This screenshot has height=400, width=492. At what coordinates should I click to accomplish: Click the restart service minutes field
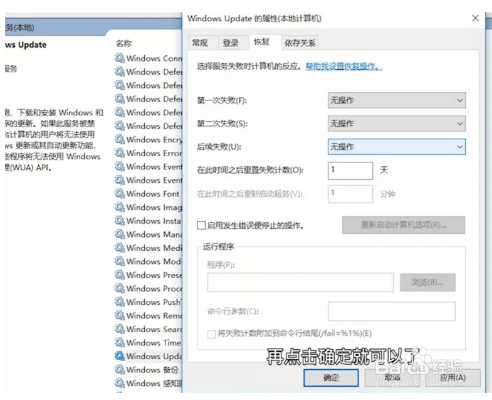350,194
